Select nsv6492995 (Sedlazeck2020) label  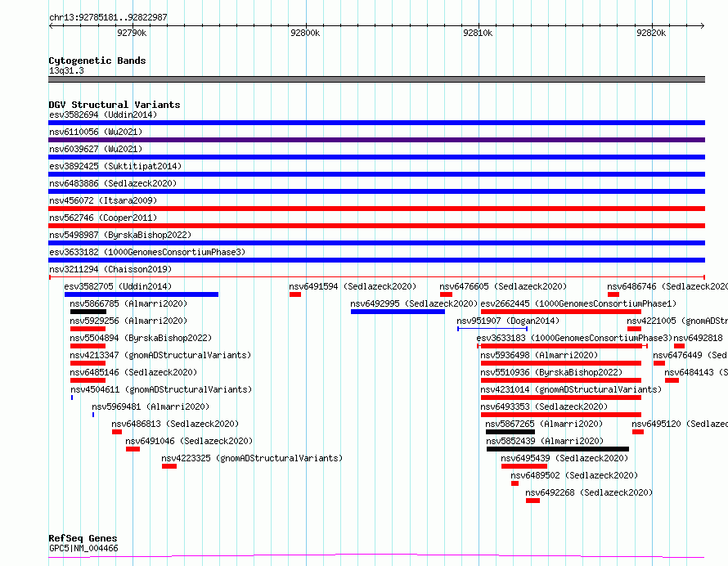pos(414,303)
